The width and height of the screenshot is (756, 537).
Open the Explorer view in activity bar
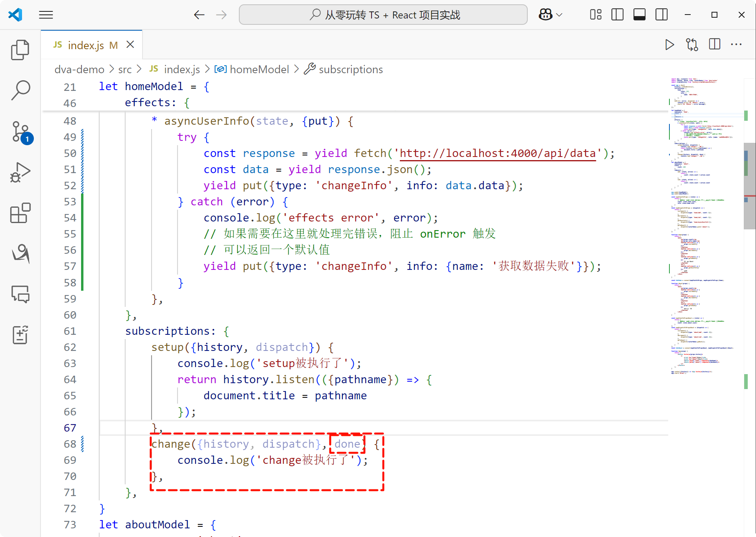coord(20,50)
